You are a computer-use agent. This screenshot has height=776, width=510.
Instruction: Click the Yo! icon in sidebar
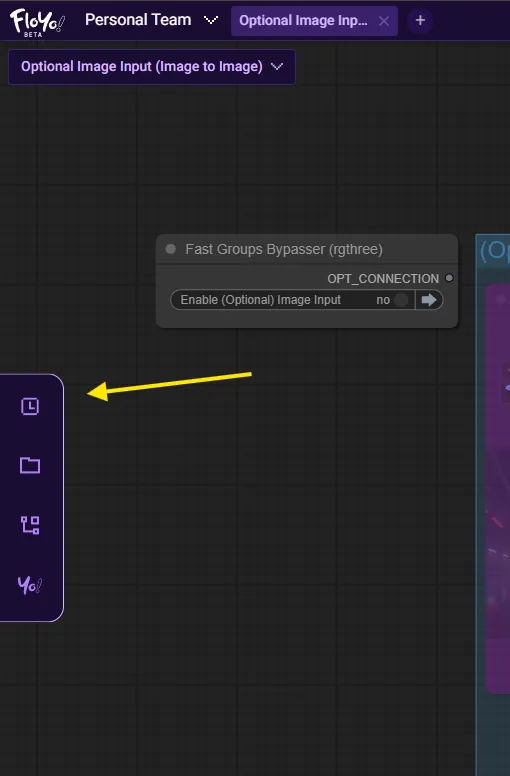pos(30,585)
